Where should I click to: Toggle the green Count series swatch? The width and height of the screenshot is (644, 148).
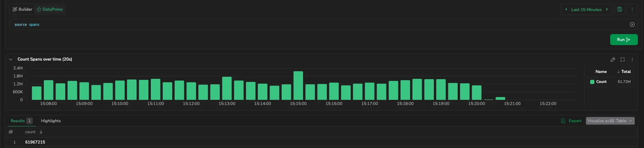[x=592, y=82]
